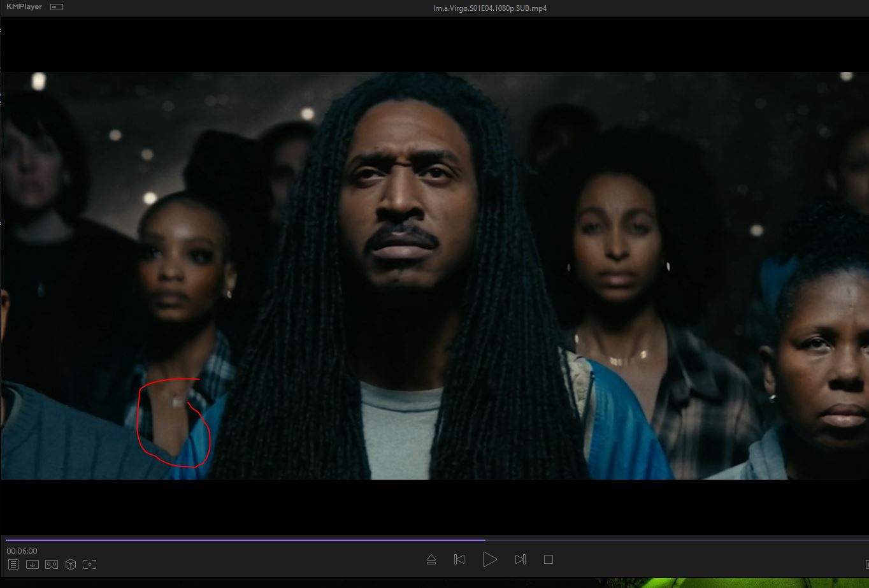Click the download video icon
The image size is (869, 588).
[32, 564]
